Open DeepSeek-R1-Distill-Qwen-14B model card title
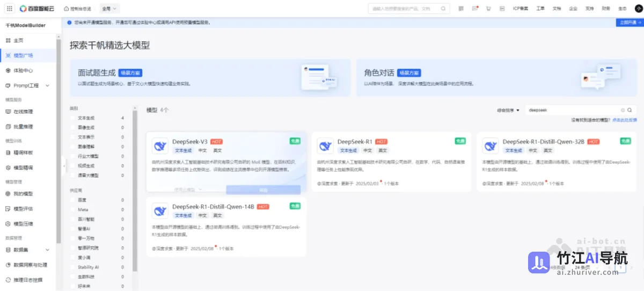Viewport: 644px width, 291px height. [213, 207]
